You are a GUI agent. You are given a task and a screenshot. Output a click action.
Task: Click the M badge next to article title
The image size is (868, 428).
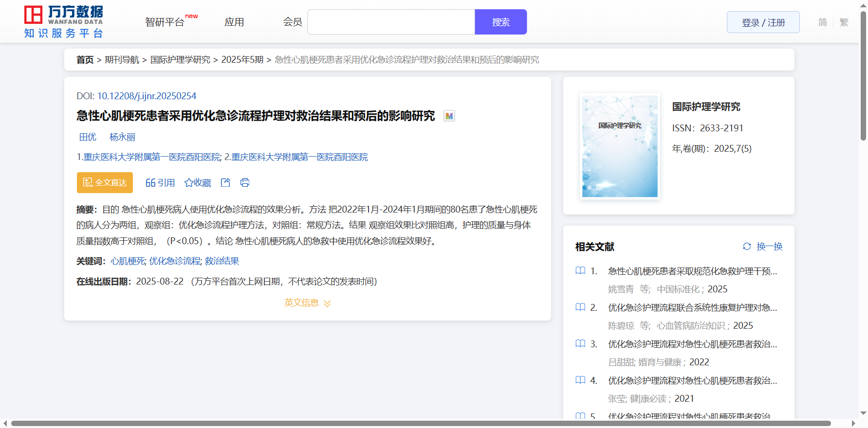point(449,116)
